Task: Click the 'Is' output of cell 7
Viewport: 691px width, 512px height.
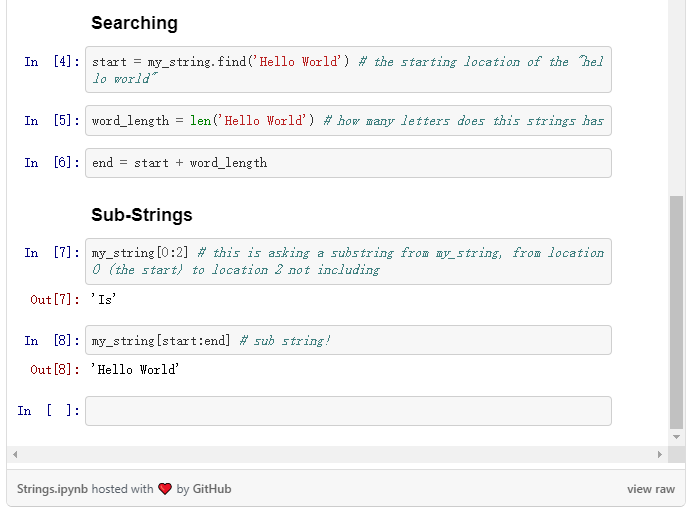Action: [104, 299]
